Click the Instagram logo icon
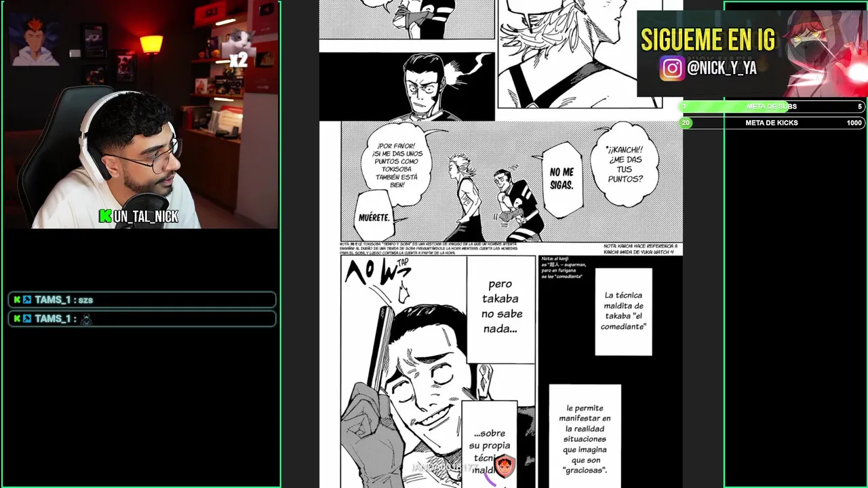 [x=672, y=68]
